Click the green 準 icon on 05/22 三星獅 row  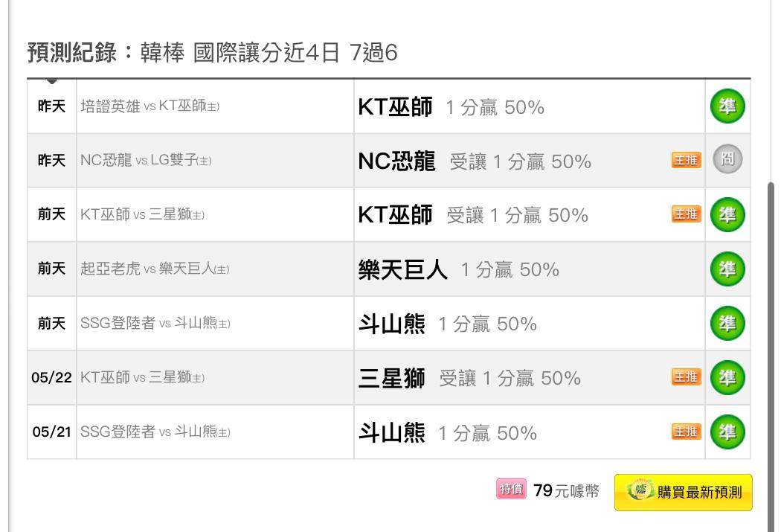pos(727,377)
